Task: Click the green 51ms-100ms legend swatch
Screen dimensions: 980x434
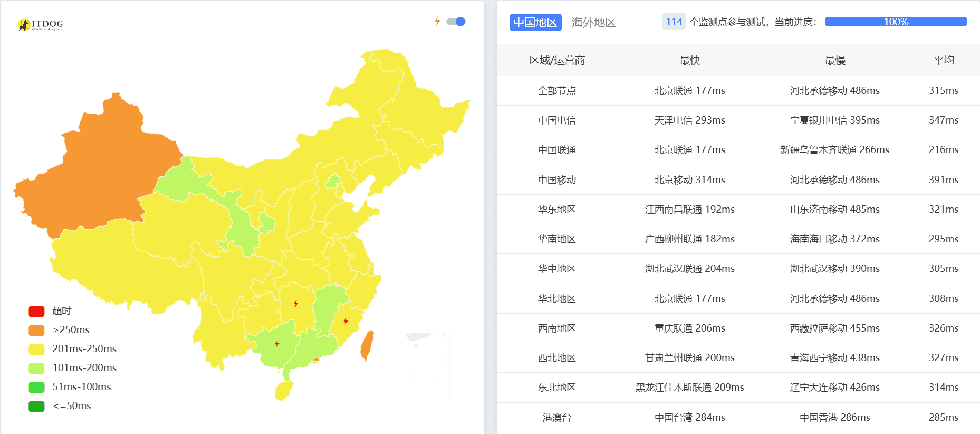Action: (36, 387)
